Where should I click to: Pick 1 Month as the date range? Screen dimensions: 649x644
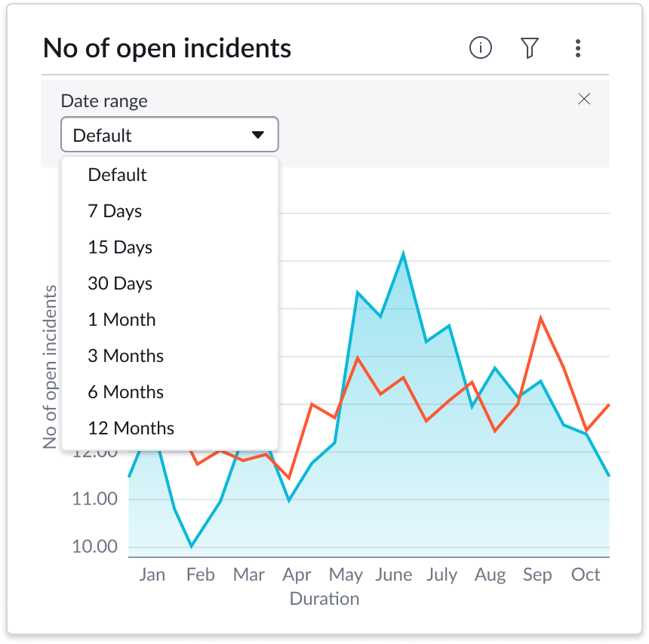[x=121, y=320]
